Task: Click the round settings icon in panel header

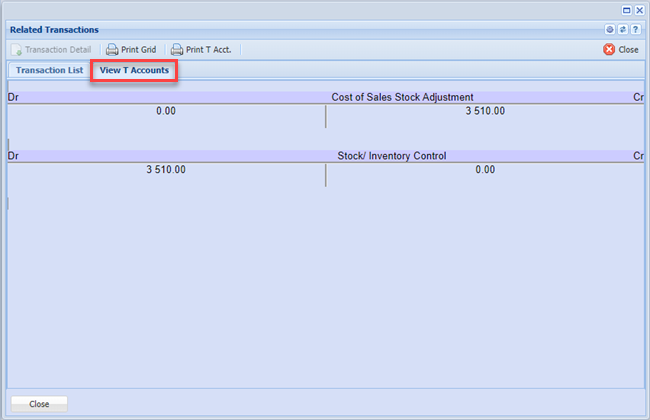Action: (x=610, y=30)
